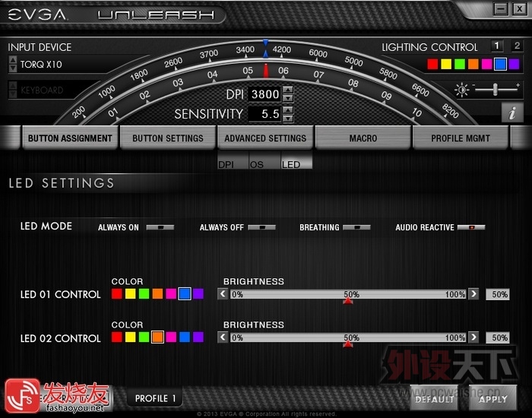Set LED 02 color to magenta
This screenshot has width=532, height=418.
(x=171, y=337)
